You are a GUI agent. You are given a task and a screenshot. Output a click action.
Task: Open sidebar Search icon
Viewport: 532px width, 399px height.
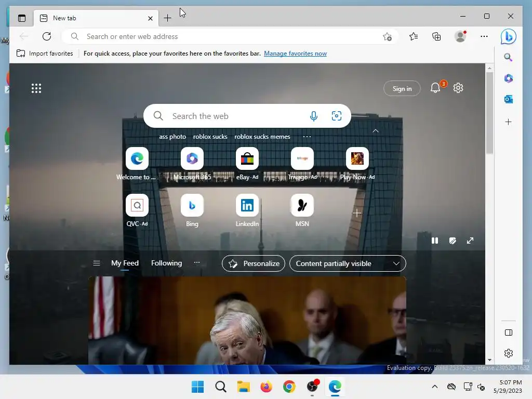click(508, 57)
